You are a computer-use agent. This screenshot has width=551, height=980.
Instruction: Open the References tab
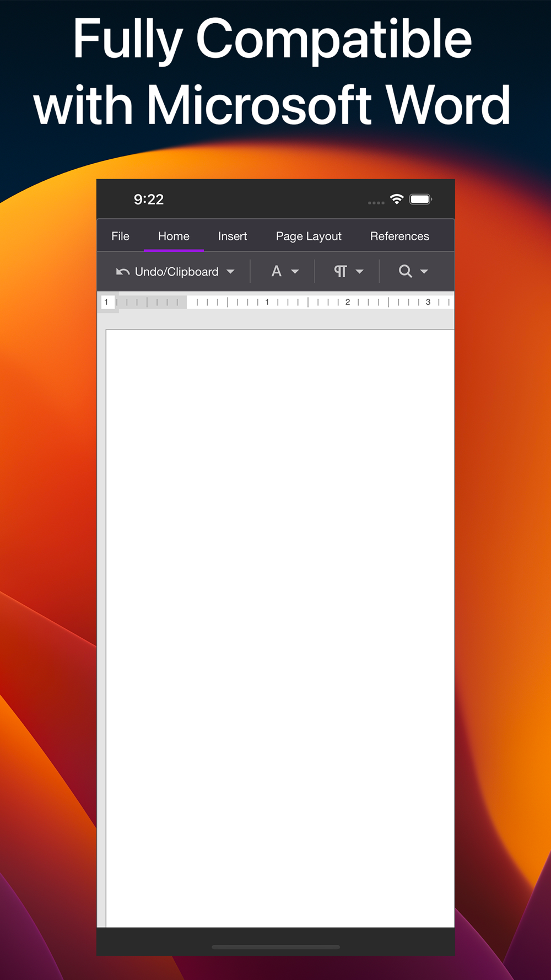coord(399,236)
